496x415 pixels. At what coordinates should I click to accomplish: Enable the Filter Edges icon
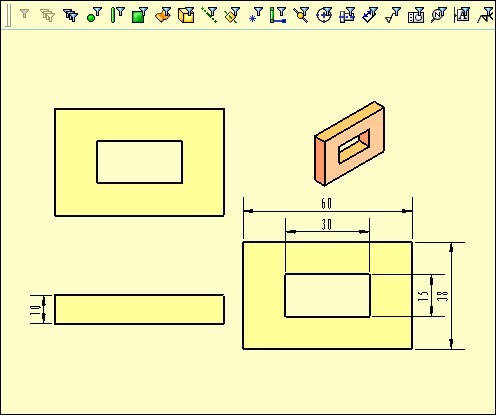[117, 15]
